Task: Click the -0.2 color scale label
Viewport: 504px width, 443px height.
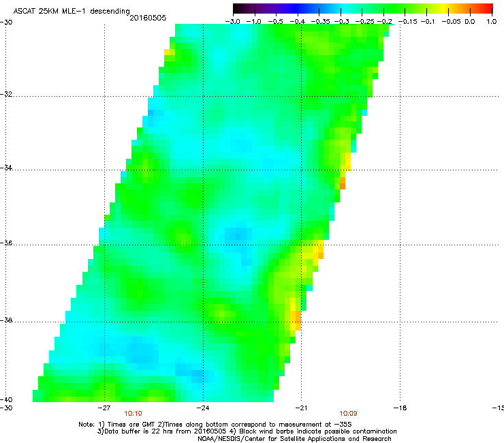Action: pos(385,22)
